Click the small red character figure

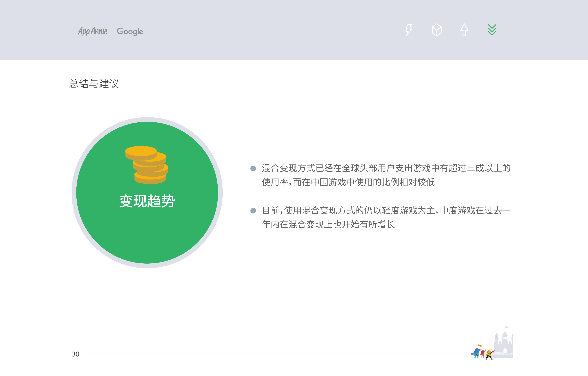(x=483, y=353)
